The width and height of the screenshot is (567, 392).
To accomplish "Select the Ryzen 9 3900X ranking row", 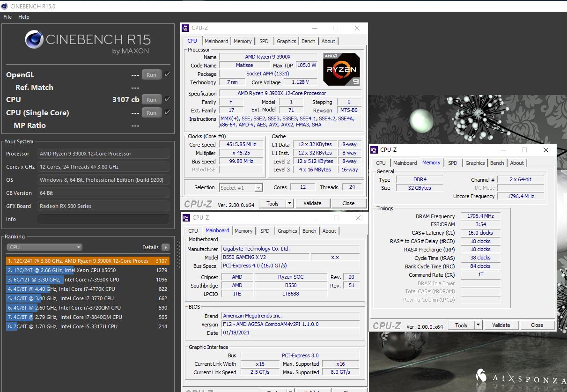I will pyautogui.click(x=88, y=261).
